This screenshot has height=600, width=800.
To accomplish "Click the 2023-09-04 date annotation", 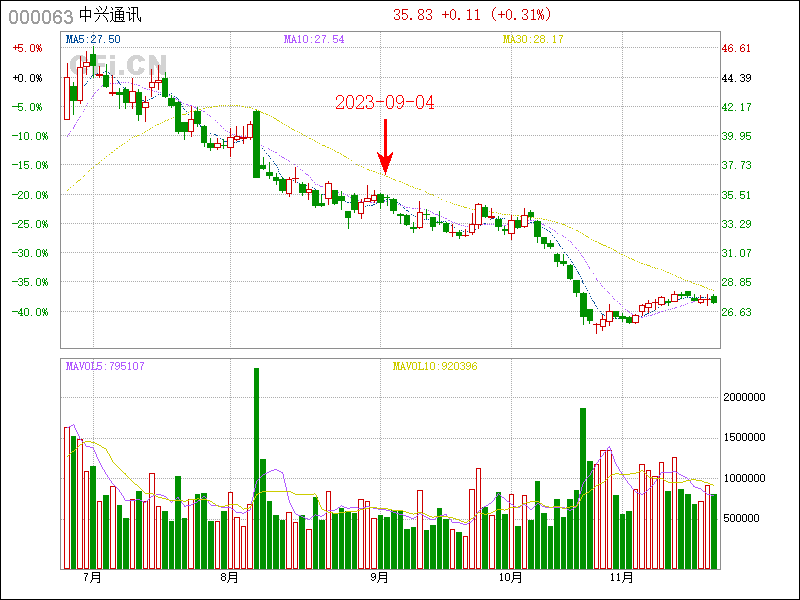I will tap(384, 103).
